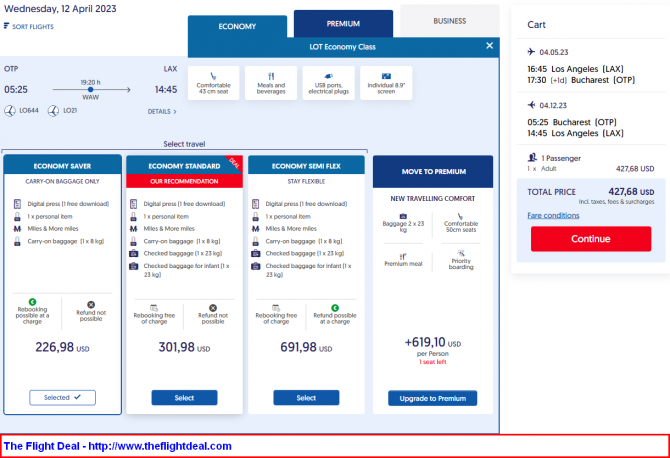The image size is (670, 458).
Task: Click the infant checked baggage icon in Economy Standard
Action: 134,266
